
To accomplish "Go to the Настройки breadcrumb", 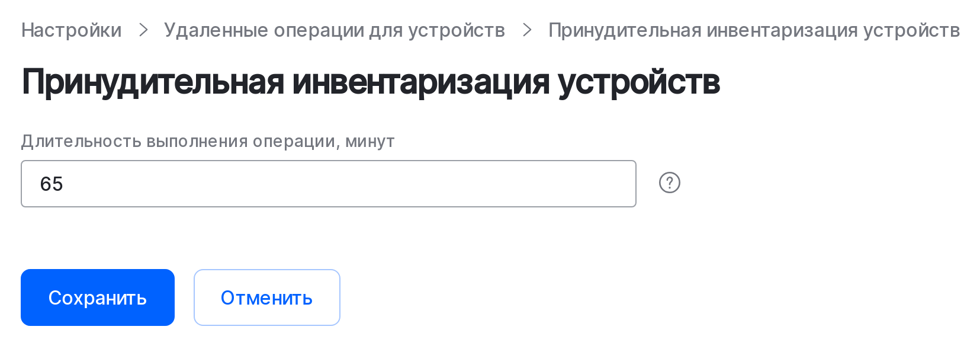I will pyautogui.click(x=72, y=30).
